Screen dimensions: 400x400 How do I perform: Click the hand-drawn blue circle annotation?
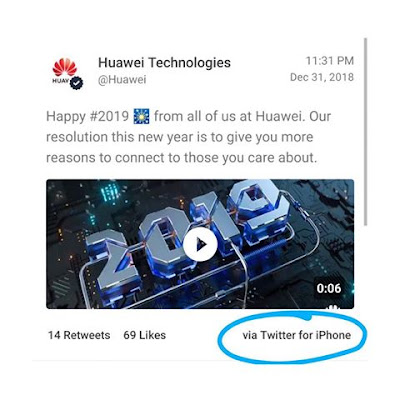[292, 336]
